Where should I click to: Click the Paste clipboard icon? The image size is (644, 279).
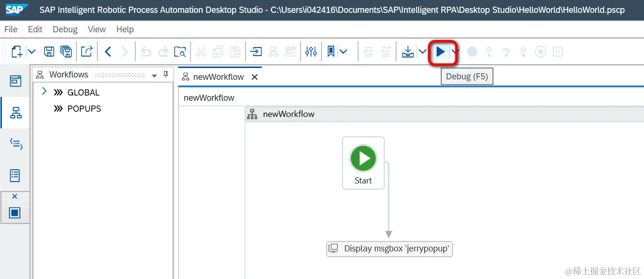point(235,51)
